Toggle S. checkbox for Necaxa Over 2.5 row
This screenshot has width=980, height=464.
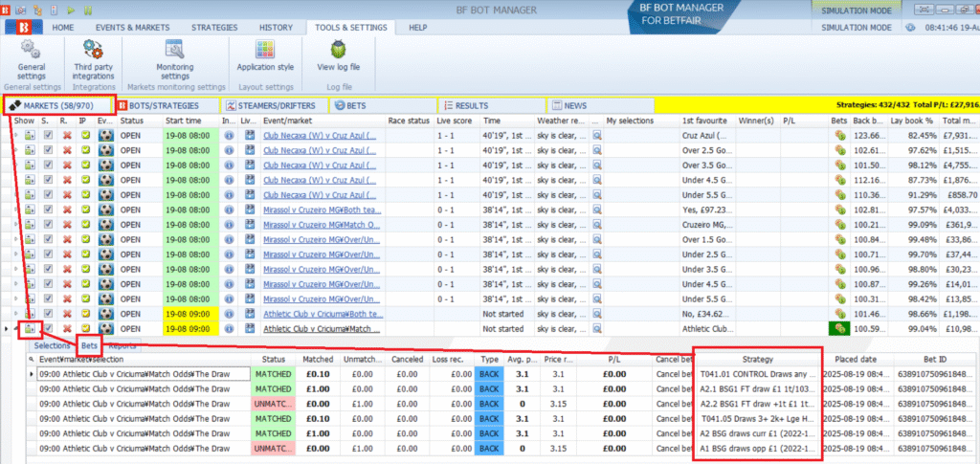[x=49, y=149]
